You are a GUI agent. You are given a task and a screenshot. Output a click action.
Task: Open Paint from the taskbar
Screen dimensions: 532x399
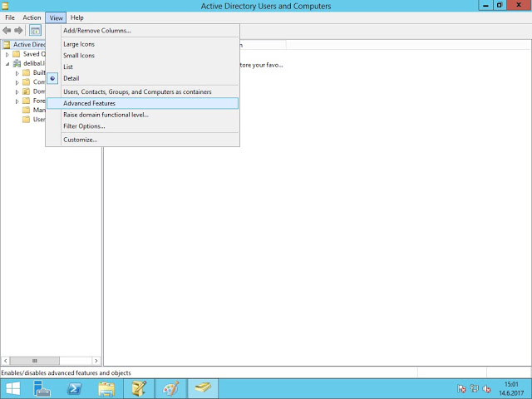170,388
